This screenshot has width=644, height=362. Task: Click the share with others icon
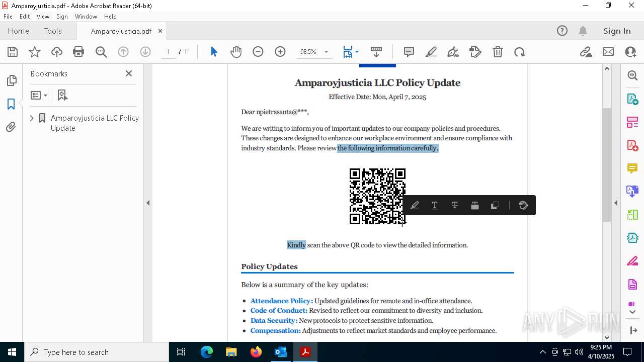(630, 52)
